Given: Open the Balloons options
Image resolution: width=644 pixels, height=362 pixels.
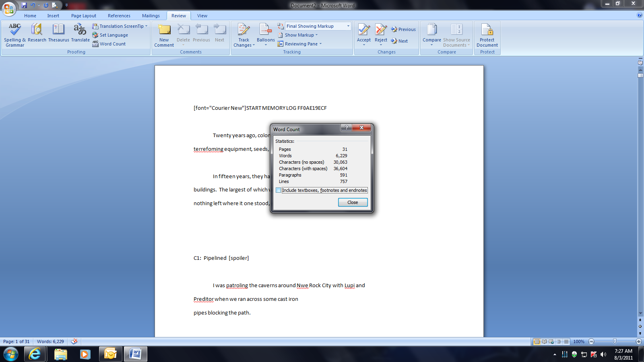Looking at the screenshot, I should point(266,35).
